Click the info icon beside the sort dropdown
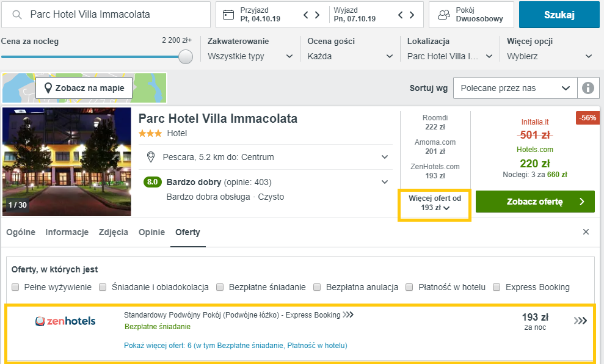This screenshot has height=364, width=604. (x=588, y=87)
